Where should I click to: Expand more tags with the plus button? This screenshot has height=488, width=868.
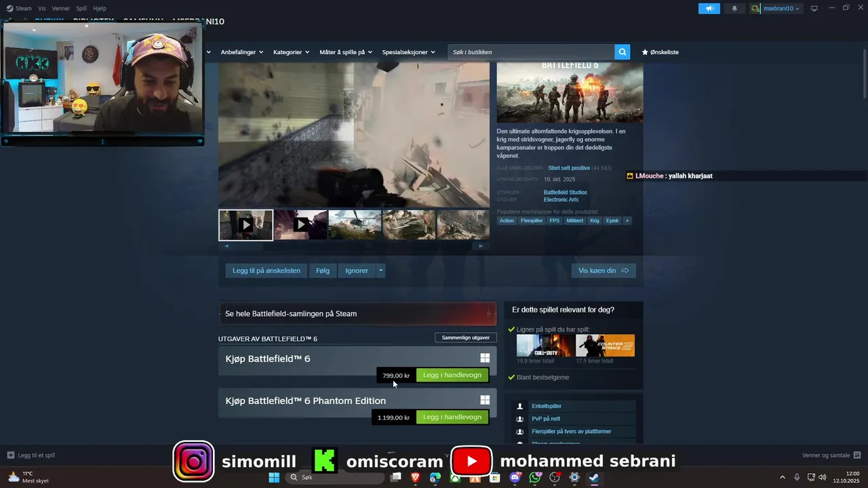coord(627,220)
